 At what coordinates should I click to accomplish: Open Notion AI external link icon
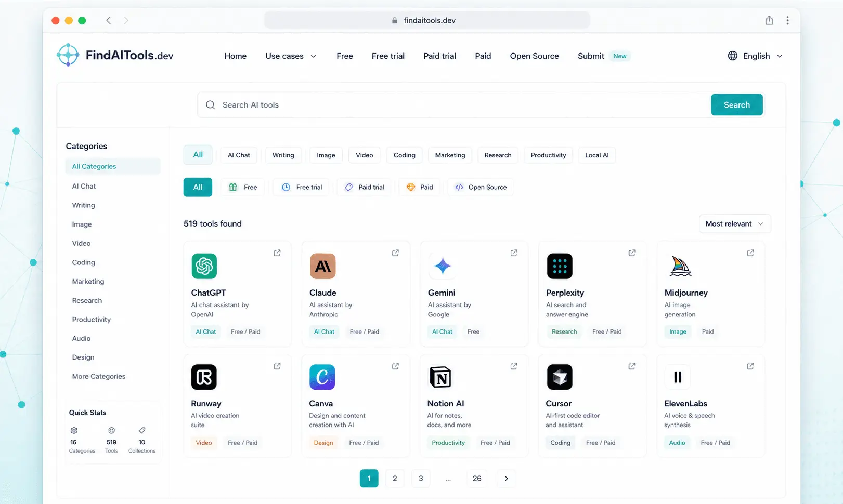(514, 366)
